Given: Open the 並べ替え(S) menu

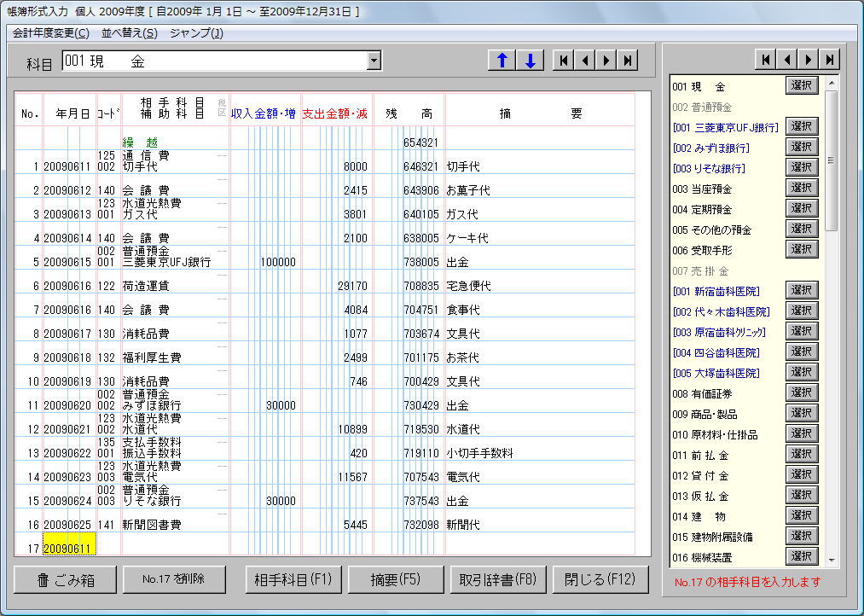Looking at the screenshot, I should point(130,33).
